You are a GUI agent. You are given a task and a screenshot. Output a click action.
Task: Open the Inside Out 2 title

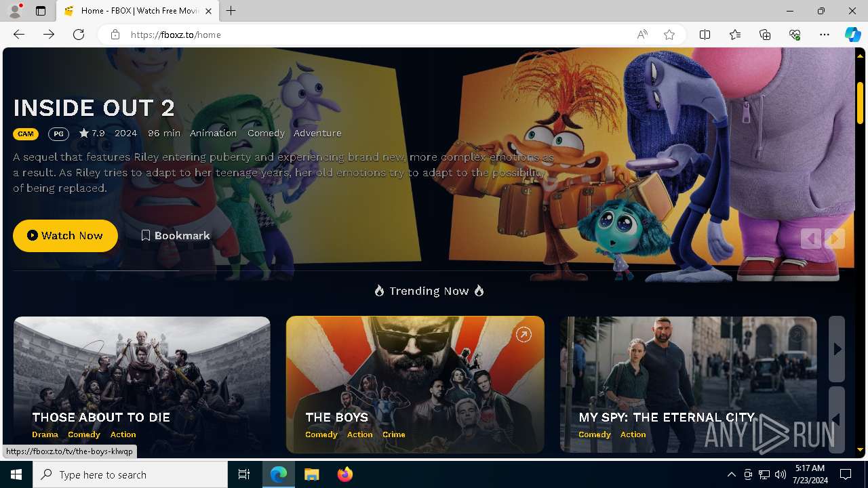94,108
